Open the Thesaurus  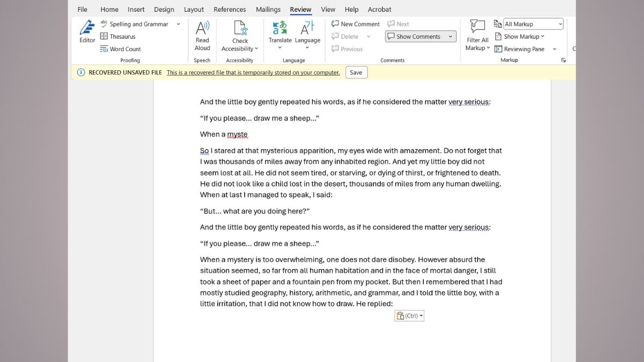click(118, 36)
